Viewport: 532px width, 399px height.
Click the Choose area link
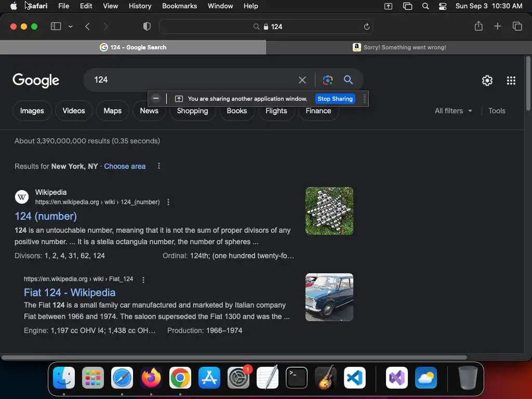tap(125, 166)
